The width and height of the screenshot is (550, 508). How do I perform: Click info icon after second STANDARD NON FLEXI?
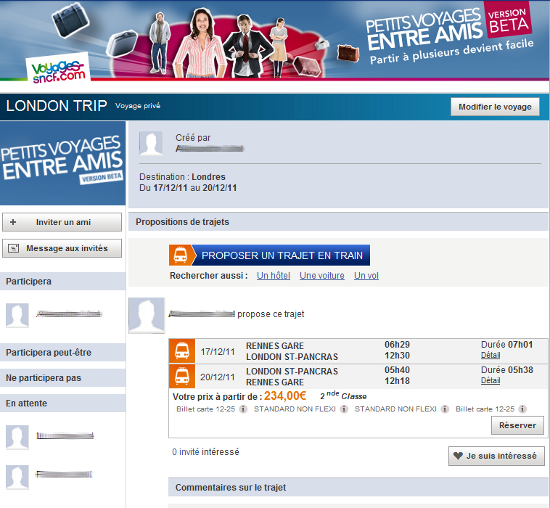pos(445,409)
